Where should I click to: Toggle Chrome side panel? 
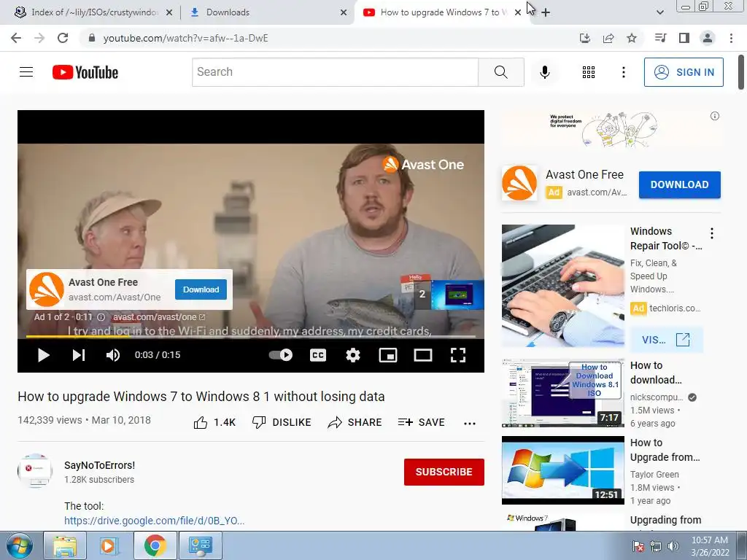684,38
